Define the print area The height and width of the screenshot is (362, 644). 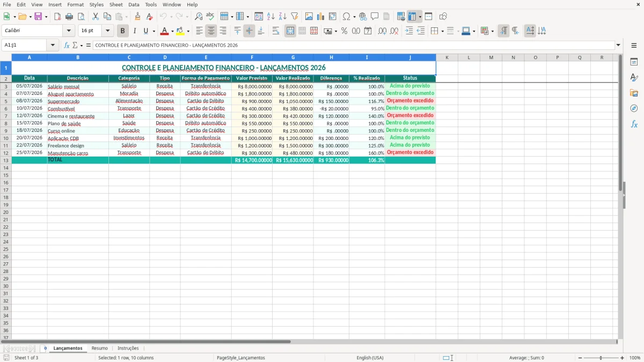(401, 17)
